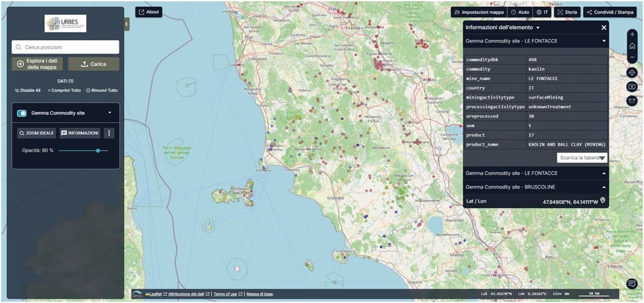Image resolution: width=644 pixels, height=303 pixels.
Task: Toggle Gemma Commodity site layer visibility
Action: pos(22,113)
